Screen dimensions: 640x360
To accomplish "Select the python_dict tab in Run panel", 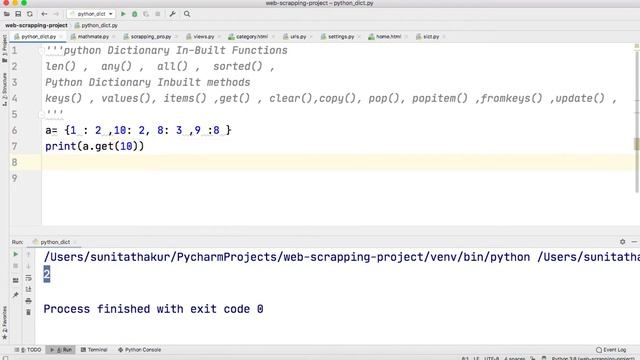I will point(54,242).
